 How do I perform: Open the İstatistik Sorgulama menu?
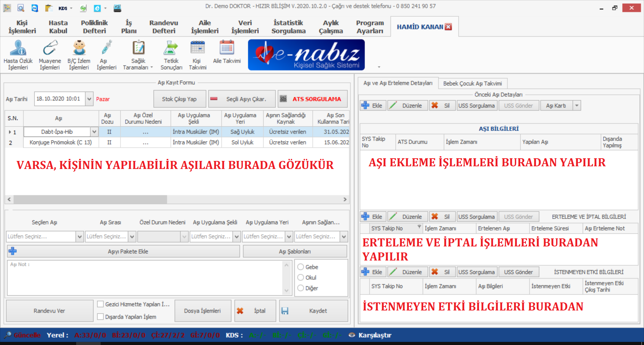coord(288,27)
